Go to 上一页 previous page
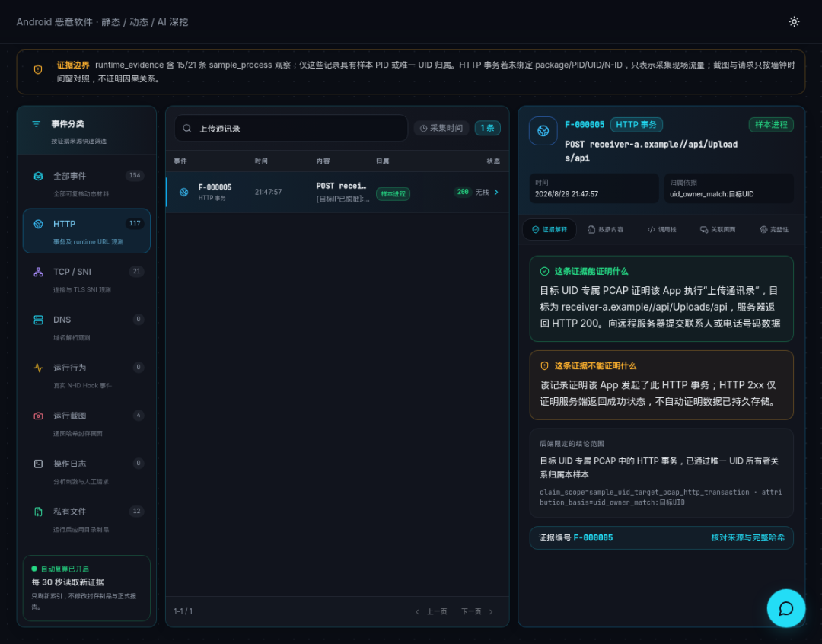 coord(432,611)
